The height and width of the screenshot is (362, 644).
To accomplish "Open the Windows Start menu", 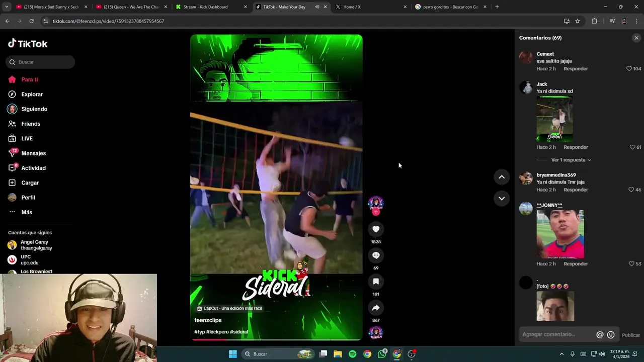I will click(x=233, y=354).
